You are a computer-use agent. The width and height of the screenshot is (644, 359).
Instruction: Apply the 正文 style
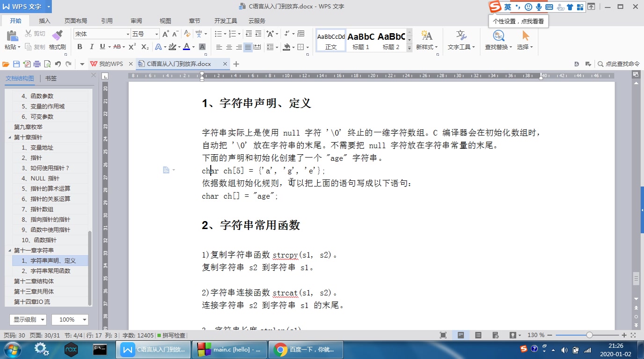tap(331, 40)
